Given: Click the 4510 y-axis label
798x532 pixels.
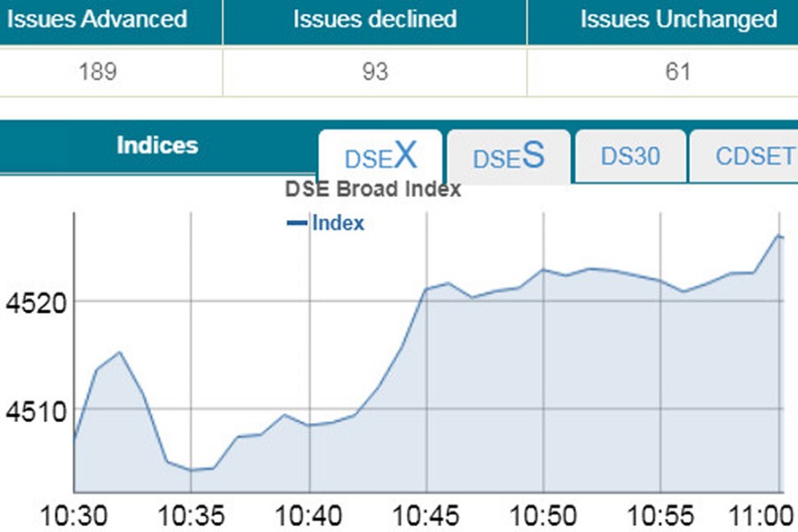Looking at the screenshot, I should pos(31,411).
